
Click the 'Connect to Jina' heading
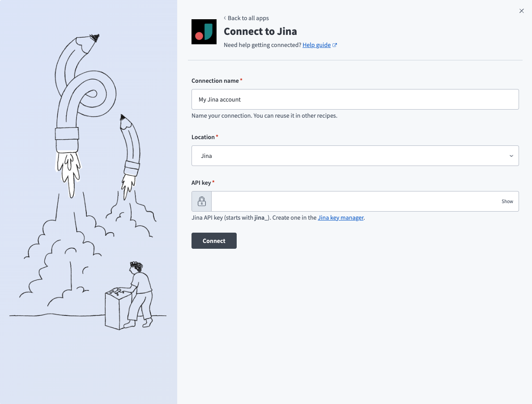point(260,31)
